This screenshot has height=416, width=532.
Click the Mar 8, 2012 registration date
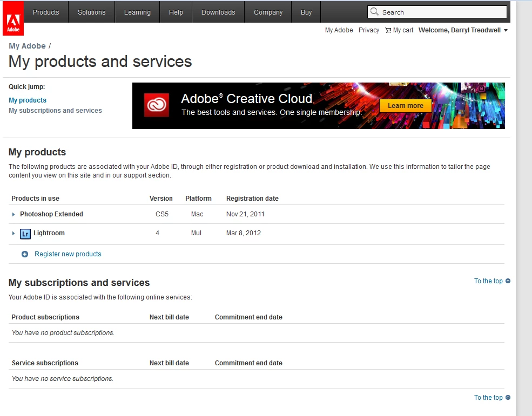click(x=244, y=233)
